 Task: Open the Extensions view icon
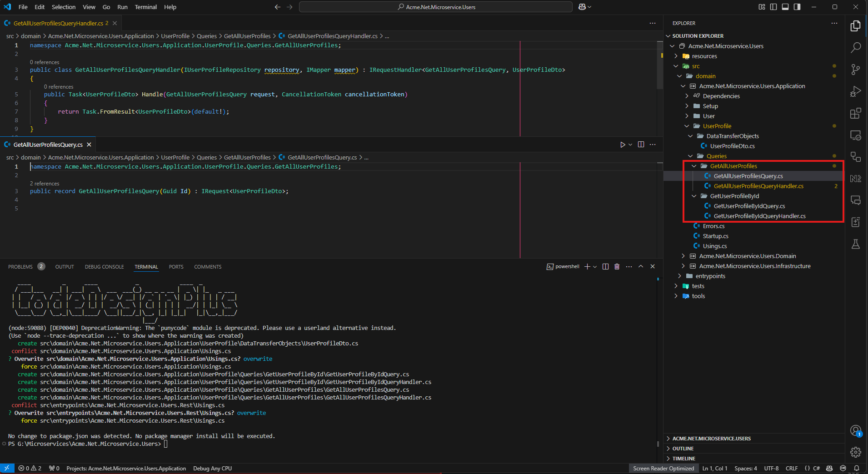[x=856, y=113]
